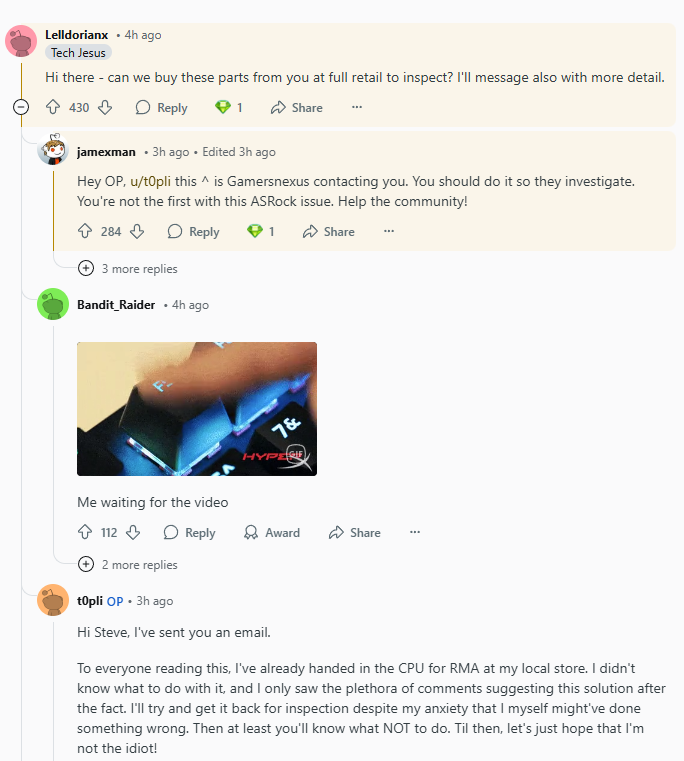Share jamexman's comment
Viewport: 684px width, 761px height.
[329, 232]
